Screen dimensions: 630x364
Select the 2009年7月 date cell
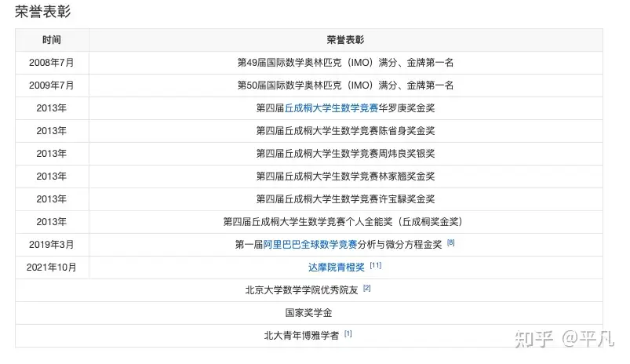click(x=52, y=86)
